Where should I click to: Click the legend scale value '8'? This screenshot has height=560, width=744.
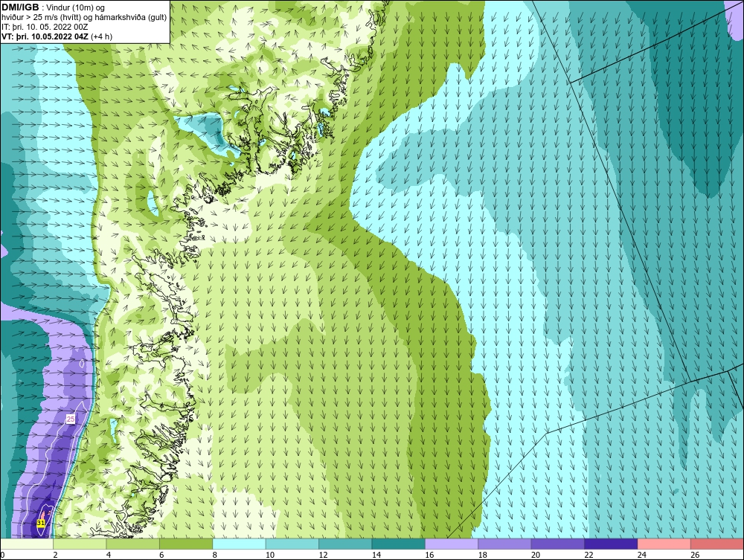(x=214, y=555)
